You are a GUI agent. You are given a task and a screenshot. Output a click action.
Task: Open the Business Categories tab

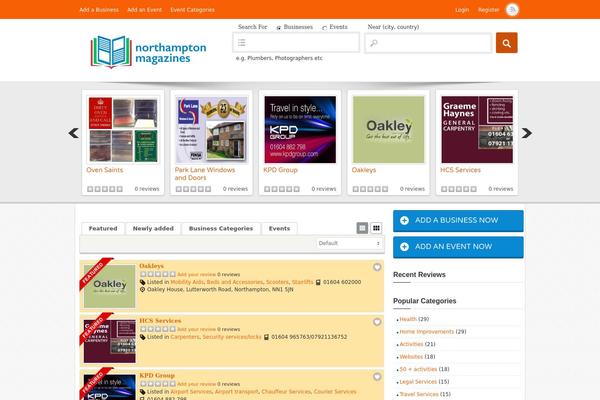221,229
